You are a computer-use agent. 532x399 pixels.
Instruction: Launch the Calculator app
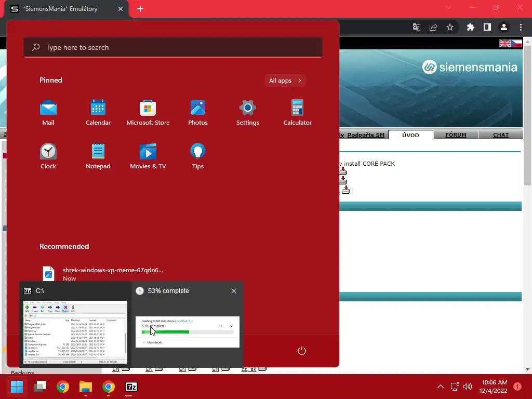coord(298,113)
